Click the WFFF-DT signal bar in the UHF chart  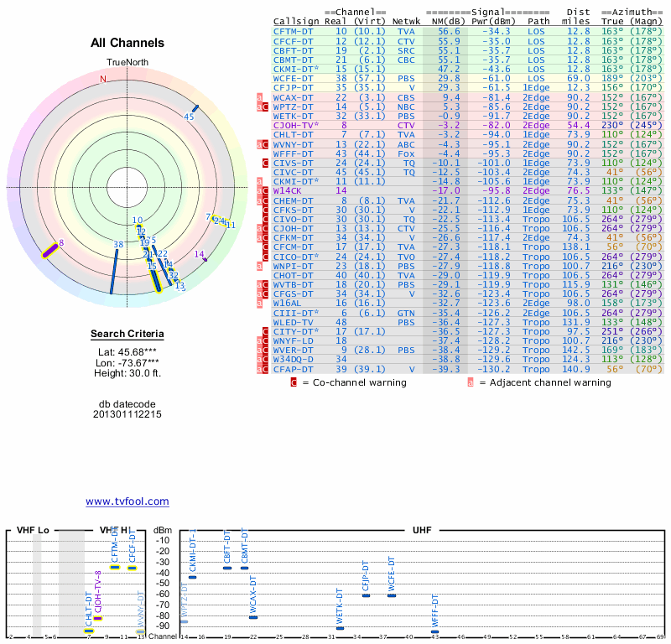[434, 631]
